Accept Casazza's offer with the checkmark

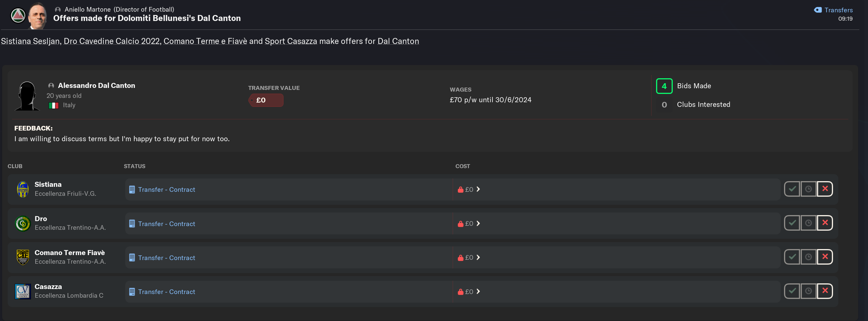792,291
